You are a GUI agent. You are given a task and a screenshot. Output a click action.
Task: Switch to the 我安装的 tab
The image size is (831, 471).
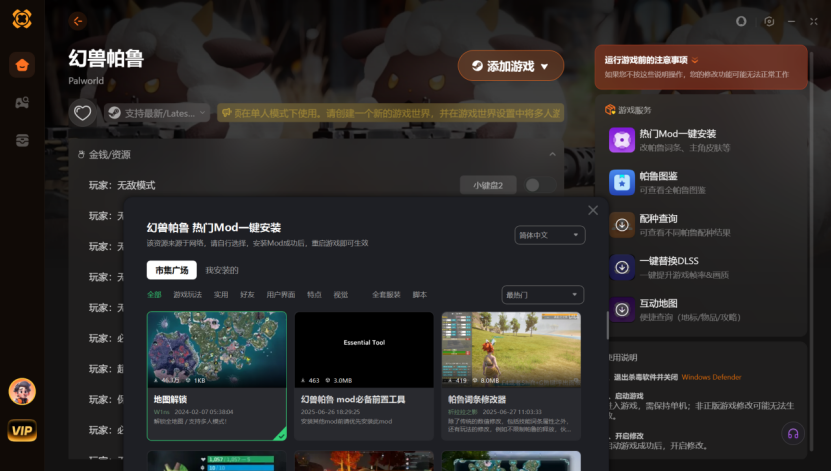[222, 270]
